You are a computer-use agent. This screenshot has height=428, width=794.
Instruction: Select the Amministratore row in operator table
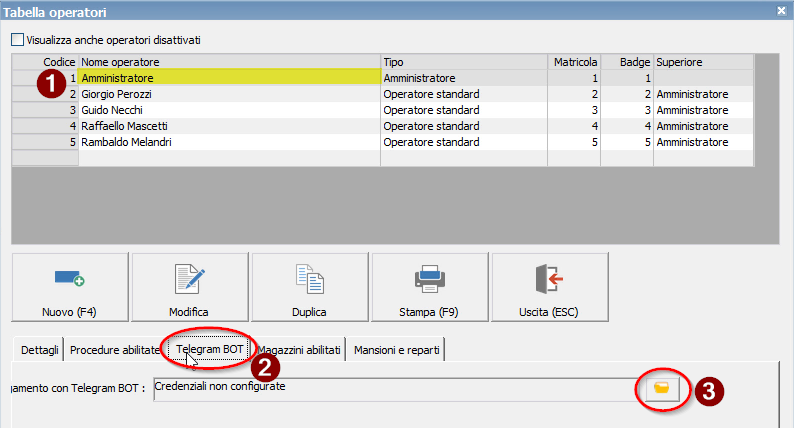[228, 77]
